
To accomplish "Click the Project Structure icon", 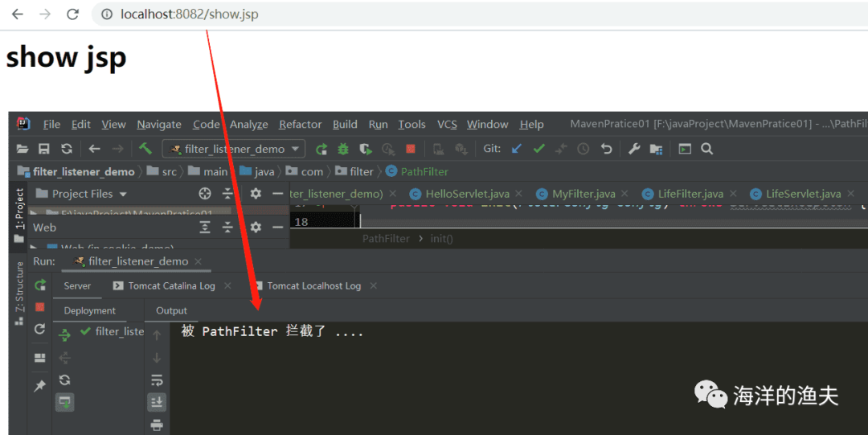I will pos(656,149).
